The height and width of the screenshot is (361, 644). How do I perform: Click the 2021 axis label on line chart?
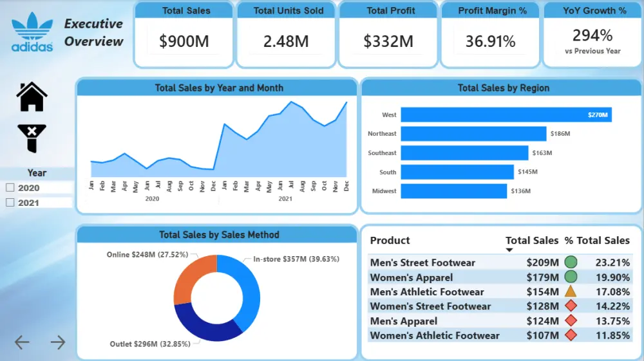(285, 199)
